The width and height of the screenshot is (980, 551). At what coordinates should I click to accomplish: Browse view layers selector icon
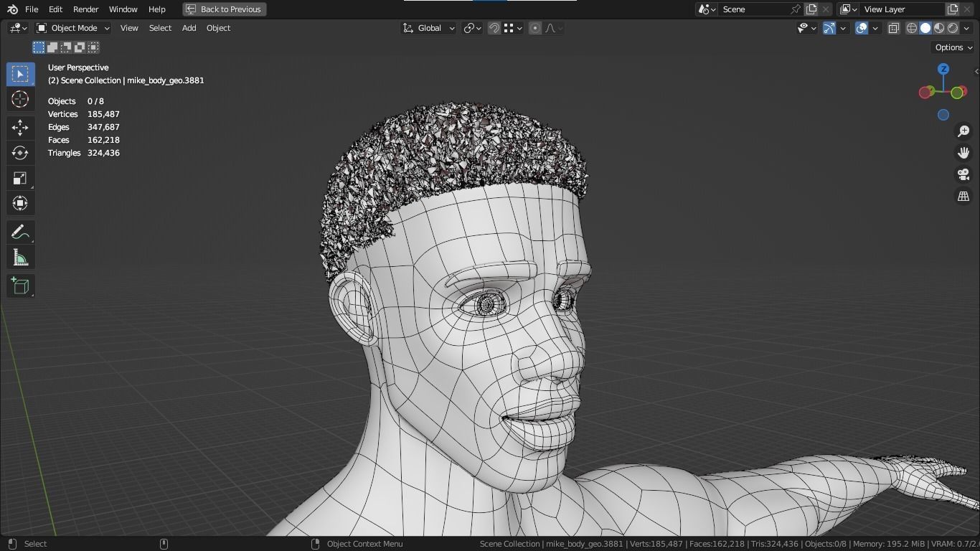point(849,9)
